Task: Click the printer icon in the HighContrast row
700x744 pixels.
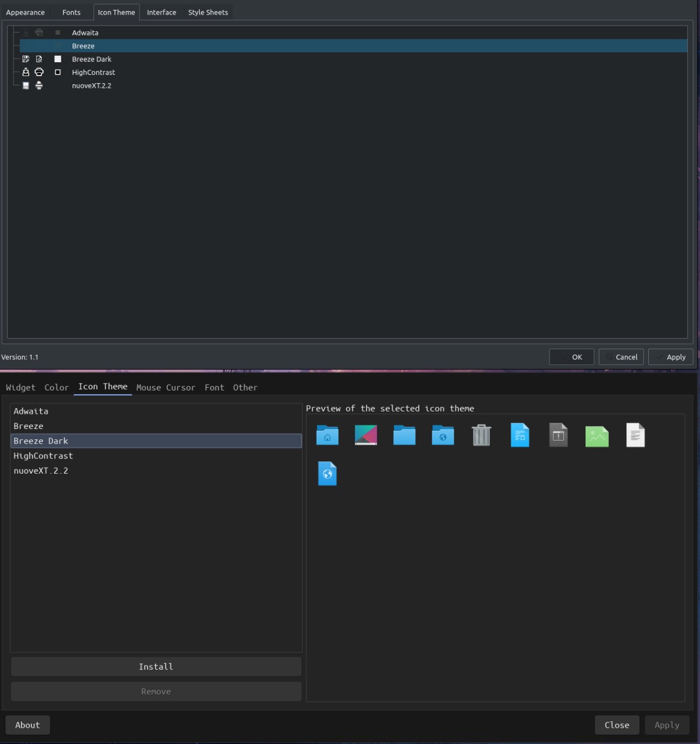Action: tap(39, 72)
